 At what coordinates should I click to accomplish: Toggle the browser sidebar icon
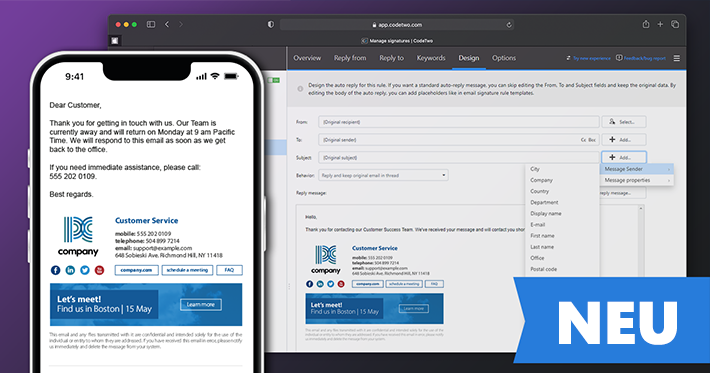point(151,24)
